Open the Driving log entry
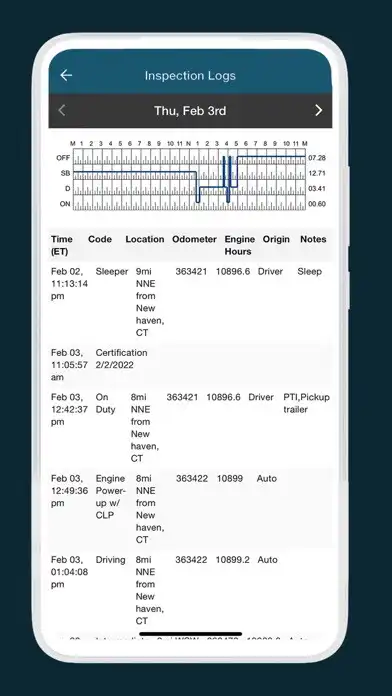The image size is (392, 696). coord(190,590)
